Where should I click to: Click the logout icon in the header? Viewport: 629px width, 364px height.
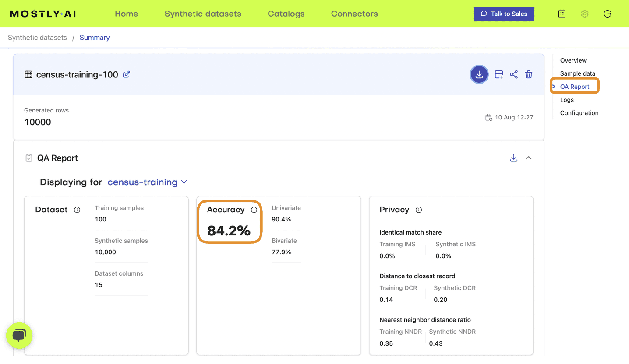607,14
